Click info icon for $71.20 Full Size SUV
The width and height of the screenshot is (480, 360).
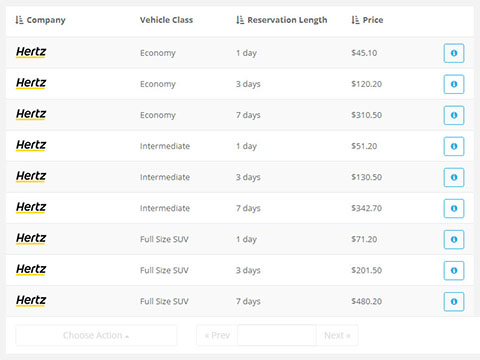pyautogui.click(x=454, y=239)
